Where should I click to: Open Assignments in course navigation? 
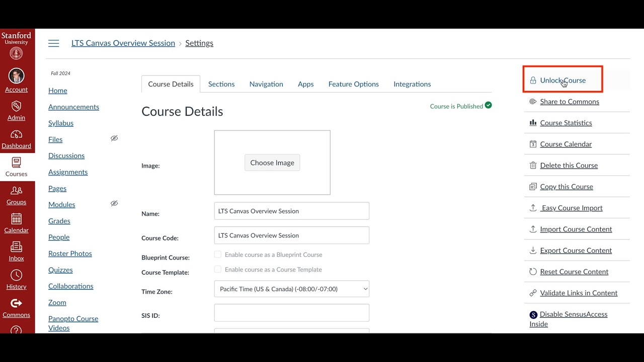[x=68, y=172]
